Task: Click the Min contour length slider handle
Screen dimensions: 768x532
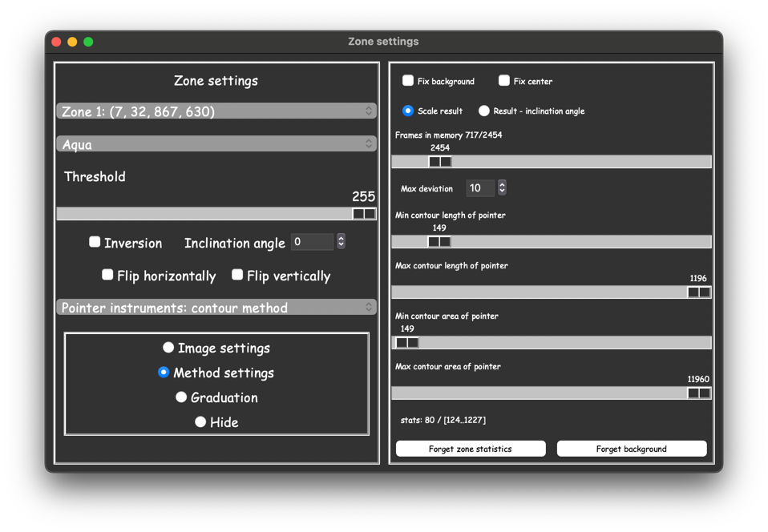Action: pyautogui.click(x=439, y=241)
